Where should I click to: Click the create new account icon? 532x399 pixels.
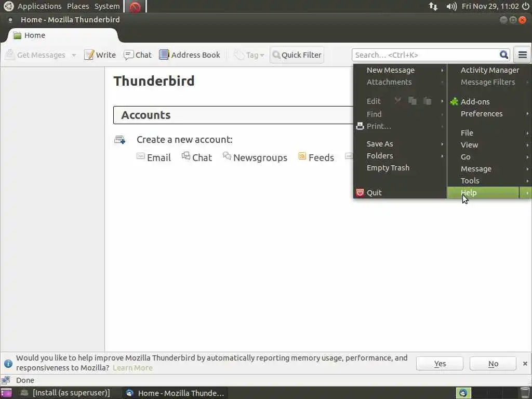coord(120,139)
